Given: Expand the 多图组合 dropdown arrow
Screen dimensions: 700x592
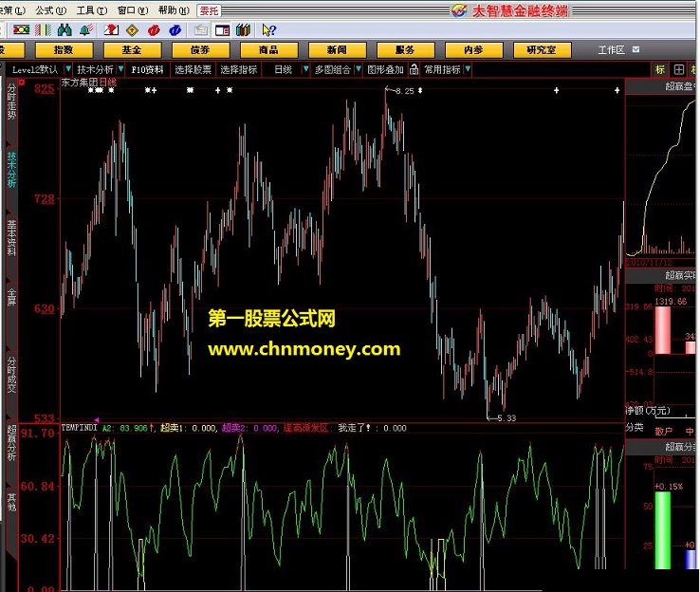Looking at the screenshot, I should 358,69.
